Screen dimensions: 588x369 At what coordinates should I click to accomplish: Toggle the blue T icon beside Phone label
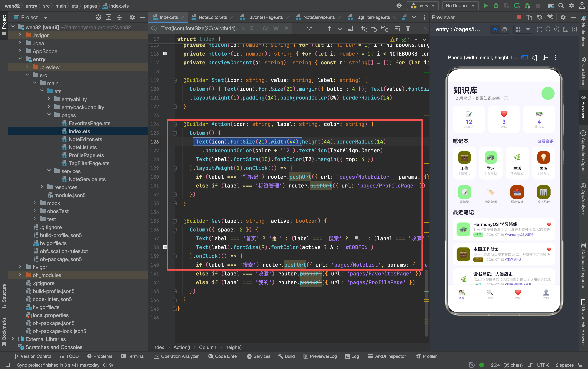pos(524,58)
